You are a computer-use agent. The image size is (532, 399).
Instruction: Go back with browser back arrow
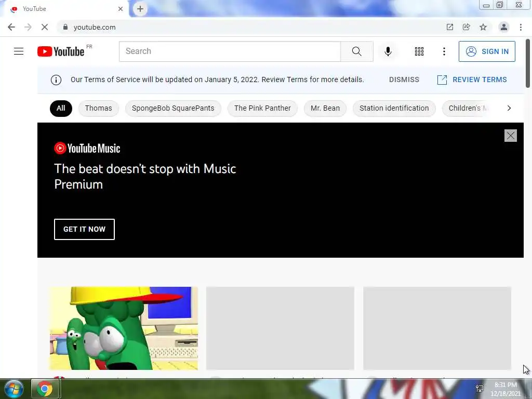pos(11,27)
